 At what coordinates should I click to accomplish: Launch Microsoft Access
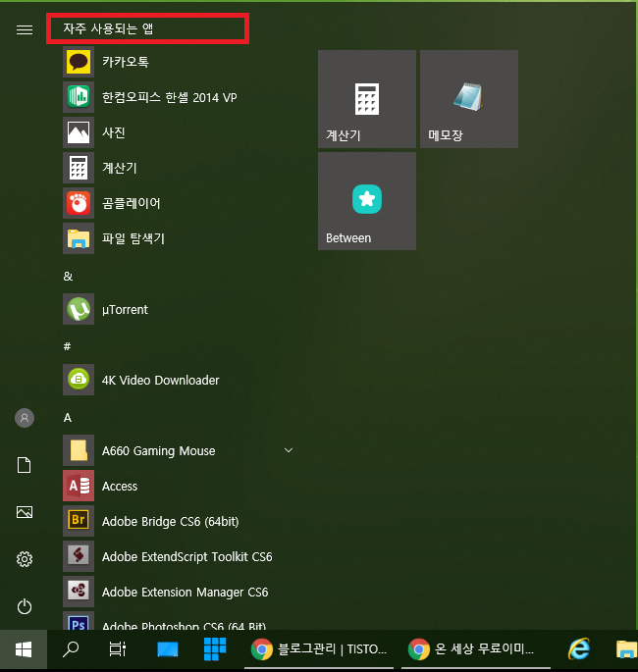click(178, 486)
